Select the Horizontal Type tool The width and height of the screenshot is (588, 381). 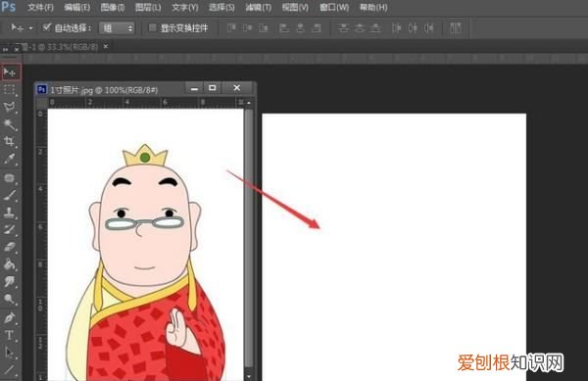coord(10,335)
